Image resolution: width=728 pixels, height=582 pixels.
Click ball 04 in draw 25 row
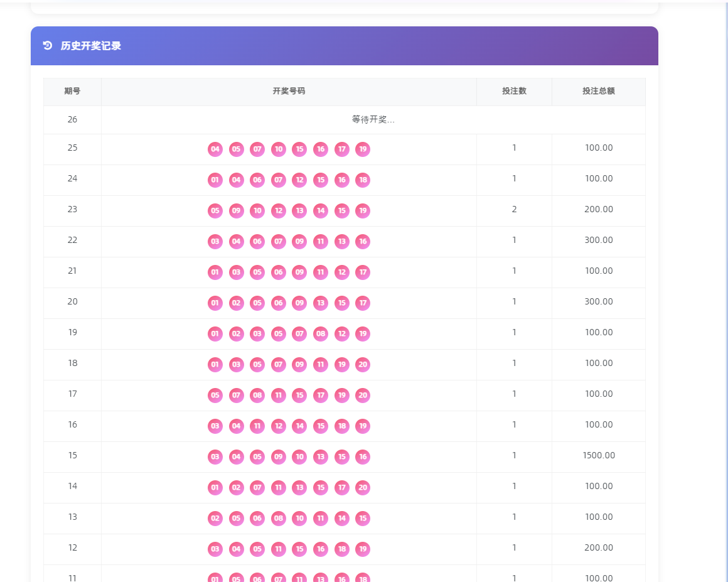point(215,149)
